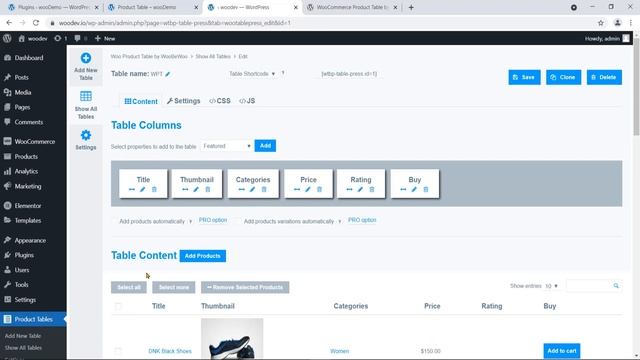
Task: Delete the Price column trash icon
Action: tap(320, 189)
